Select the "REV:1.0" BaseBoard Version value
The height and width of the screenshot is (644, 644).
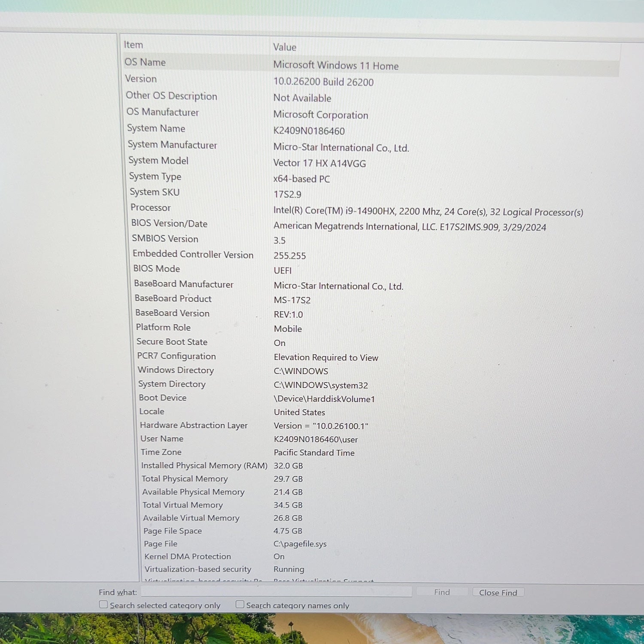(289, 314)
